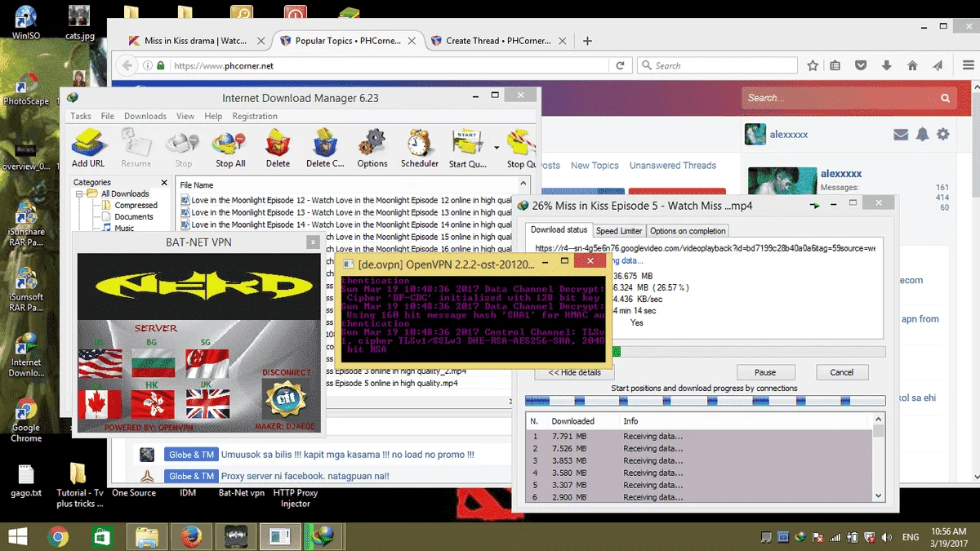980x551 pixels.
Task: Open PHCorner alerts bell icon
Action: (x=922, y=134)
